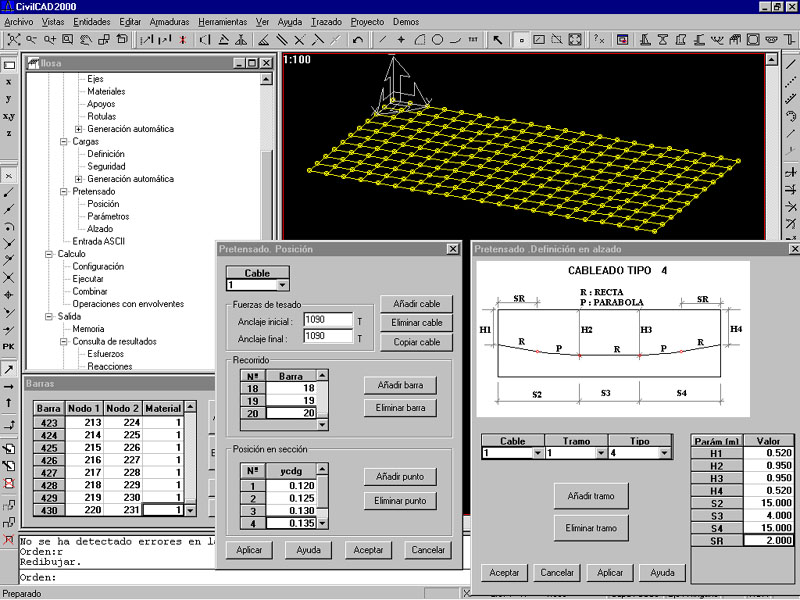This screenshot has width=800, height=600.
Task: Open the Trazado menu
Action: tap(326, 21)
